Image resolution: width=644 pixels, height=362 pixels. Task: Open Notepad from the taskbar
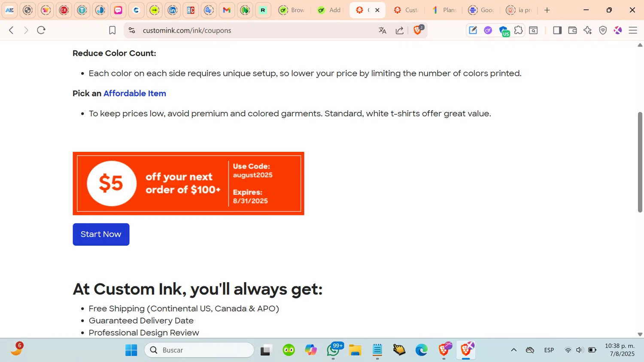pyautogui.click(x=377, y=350)
